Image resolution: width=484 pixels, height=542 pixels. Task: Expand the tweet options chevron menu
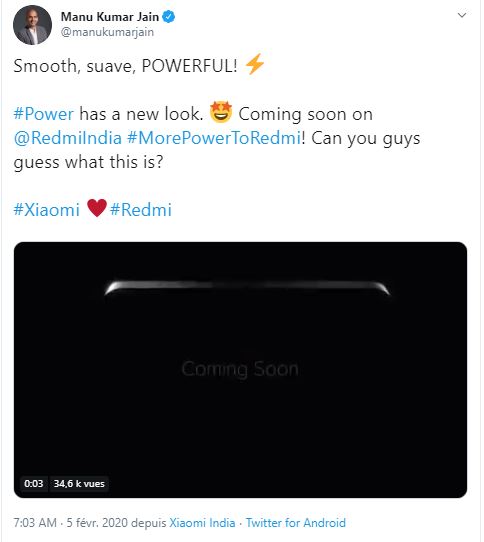pos(462,15)
